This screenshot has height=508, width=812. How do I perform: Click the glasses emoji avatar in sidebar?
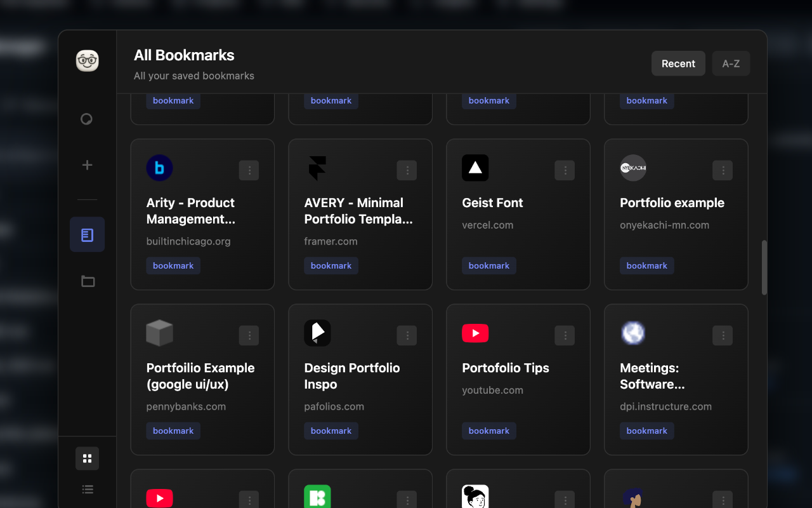point(88,61)
